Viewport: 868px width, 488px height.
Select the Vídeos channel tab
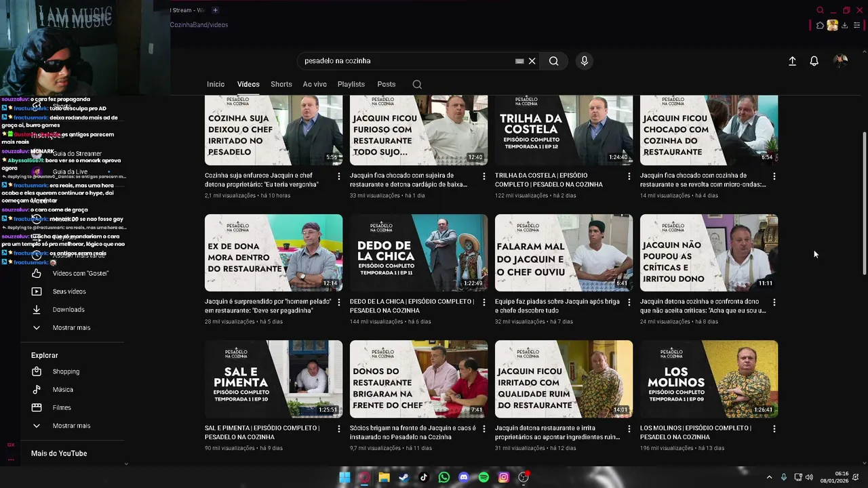coord(248,84)
